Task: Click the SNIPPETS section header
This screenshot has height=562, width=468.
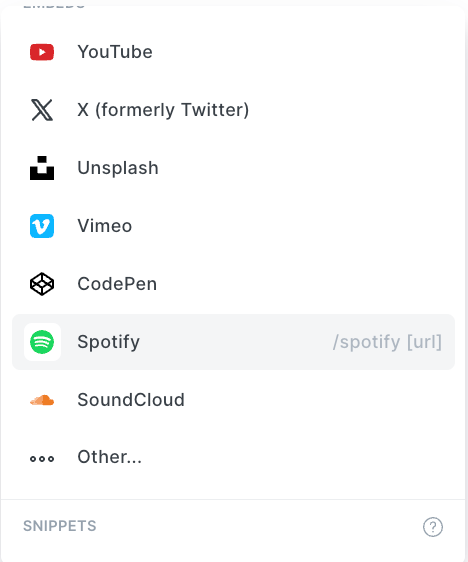Action: (x=60, y=526)
